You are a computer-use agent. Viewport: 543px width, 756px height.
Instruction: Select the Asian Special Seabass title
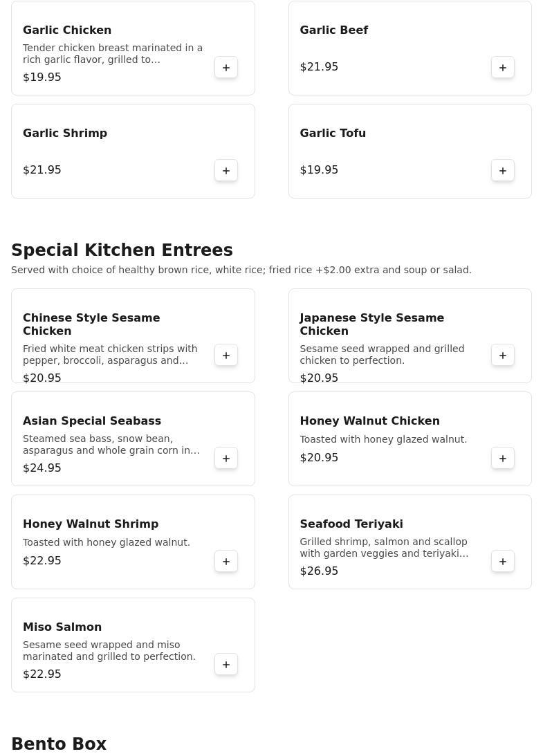click(x=91, y=421)
